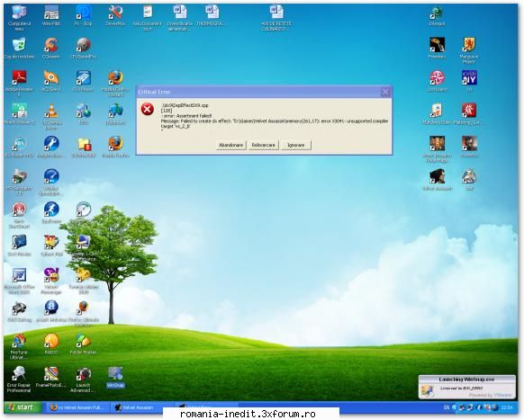Open the CPUSpeedPro desktop shortcut
Image resolution: width=524 pixels, height=420 pixels.
pyautogui.click(x=83, y=49)
